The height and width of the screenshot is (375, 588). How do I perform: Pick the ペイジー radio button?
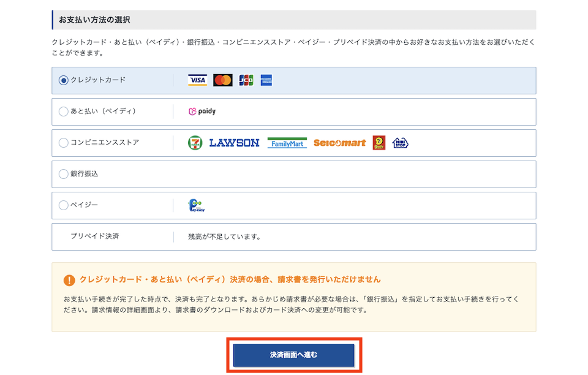(x=63, y=205)
